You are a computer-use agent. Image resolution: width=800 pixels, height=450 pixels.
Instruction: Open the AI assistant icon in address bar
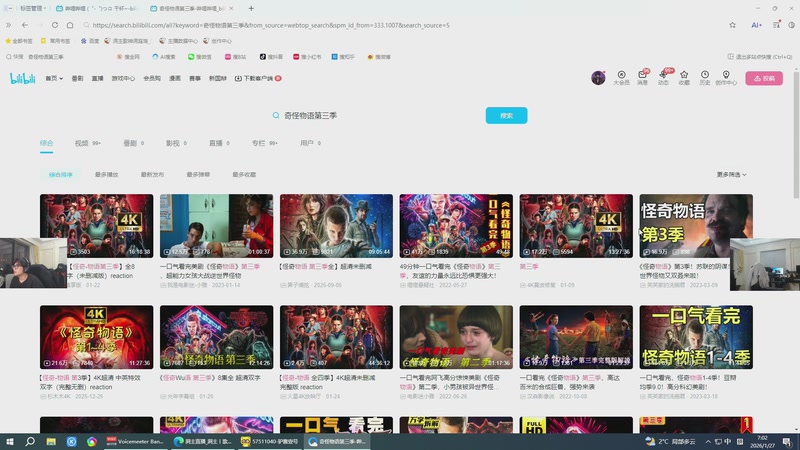pyautogui.click(x=756, y=24)
